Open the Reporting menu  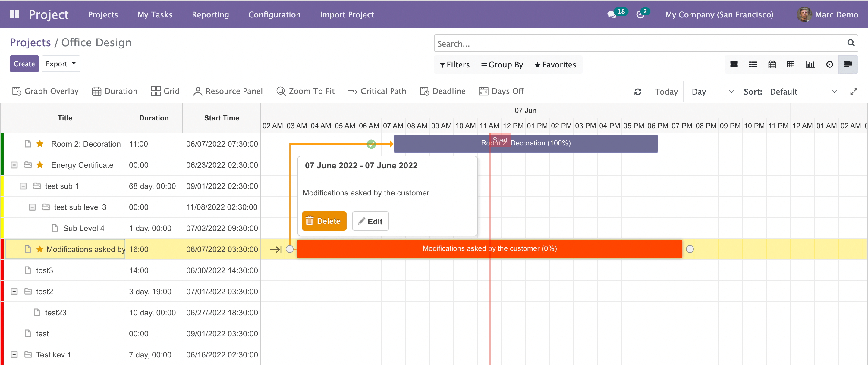click(x=210, y=15)
